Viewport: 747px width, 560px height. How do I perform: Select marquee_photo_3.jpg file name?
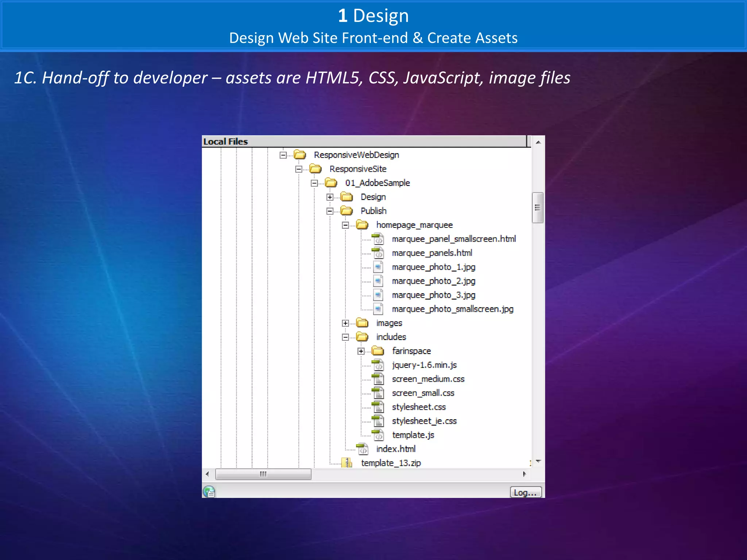(x=433, y=295)
